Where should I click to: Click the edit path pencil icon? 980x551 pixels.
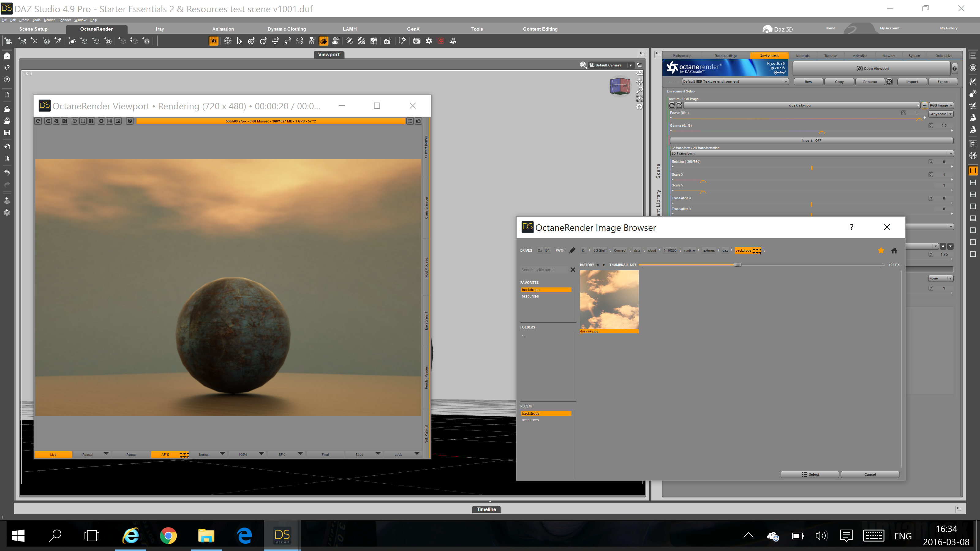572,250
